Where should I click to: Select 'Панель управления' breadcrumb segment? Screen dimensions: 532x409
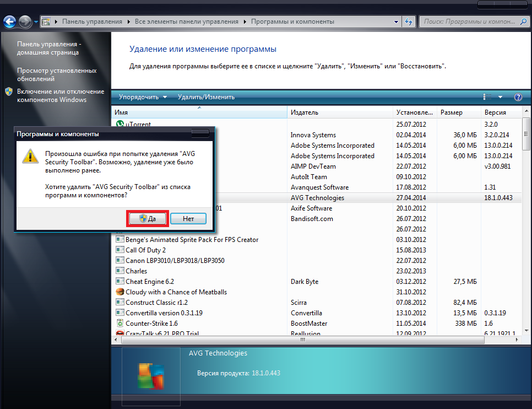[x=92, y=21]
